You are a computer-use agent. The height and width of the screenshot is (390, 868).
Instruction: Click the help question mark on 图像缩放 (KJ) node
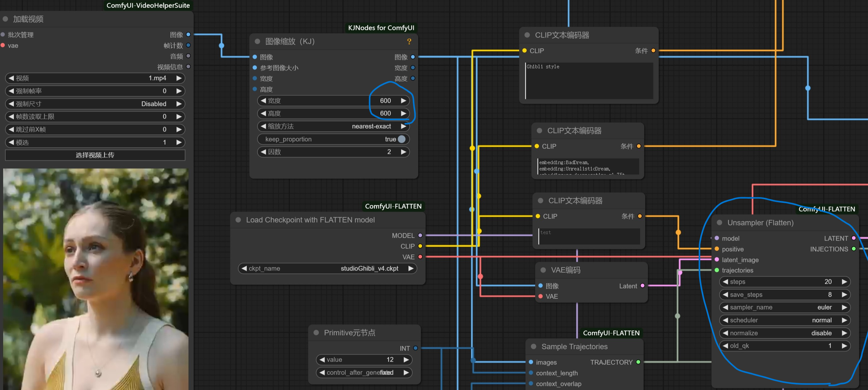pos(409,42)
